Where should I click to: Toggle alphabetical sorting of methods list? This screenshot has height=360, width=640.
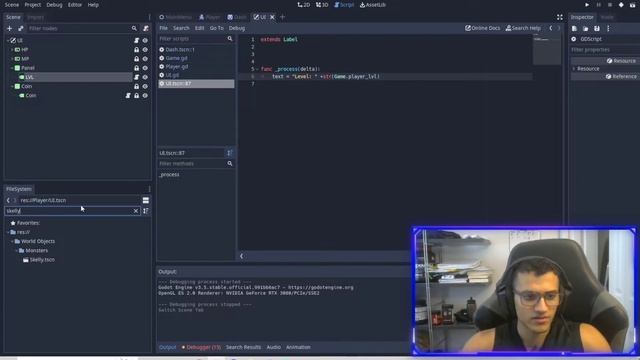click(x=230, y=153)
